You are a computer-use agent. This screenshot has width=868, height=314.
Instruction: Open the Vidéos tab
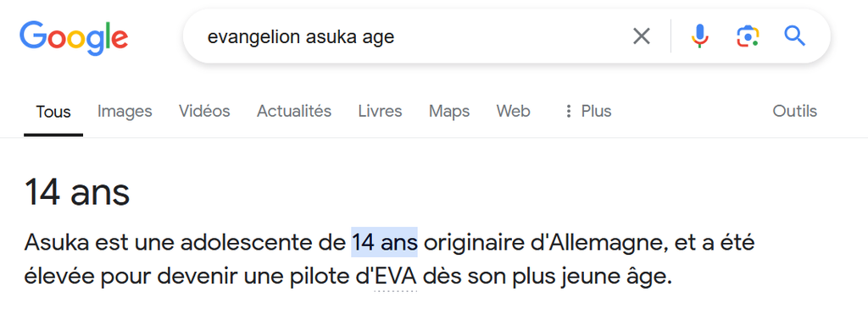[x=204, y=111]
